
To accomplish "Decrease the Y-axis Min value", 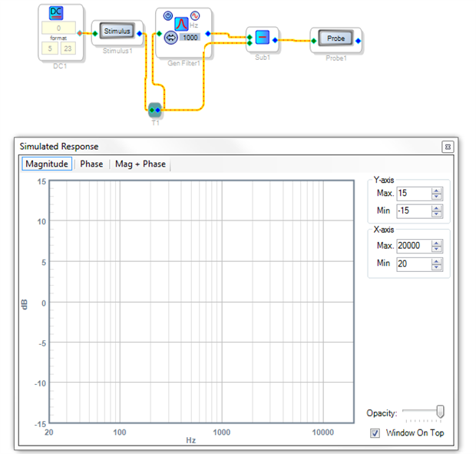I will pos(437,214).
